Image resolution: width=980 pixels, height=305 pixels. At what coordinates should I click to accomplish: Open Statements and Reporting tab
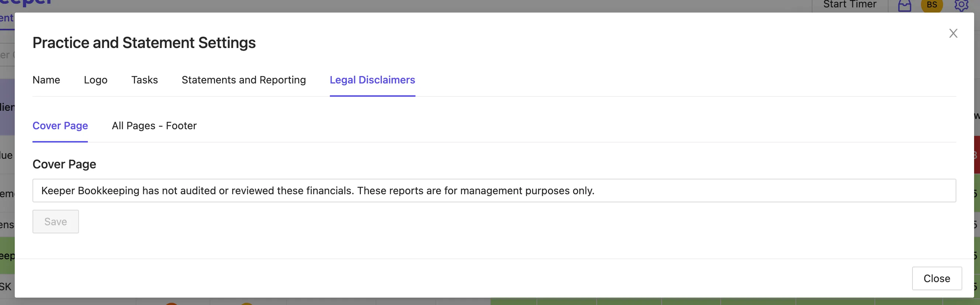pos(244,80)
